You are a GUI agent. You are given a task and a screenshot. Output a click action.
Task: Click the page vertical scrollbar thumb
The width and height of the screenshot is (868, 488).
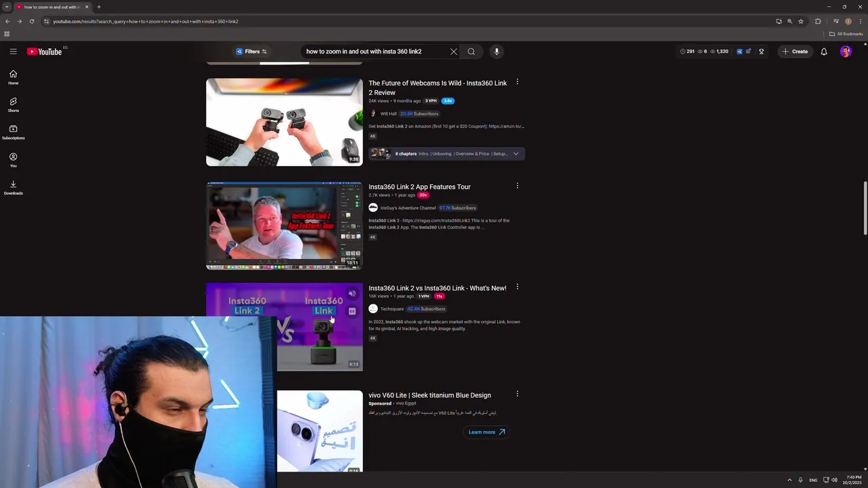pos(865,209)
